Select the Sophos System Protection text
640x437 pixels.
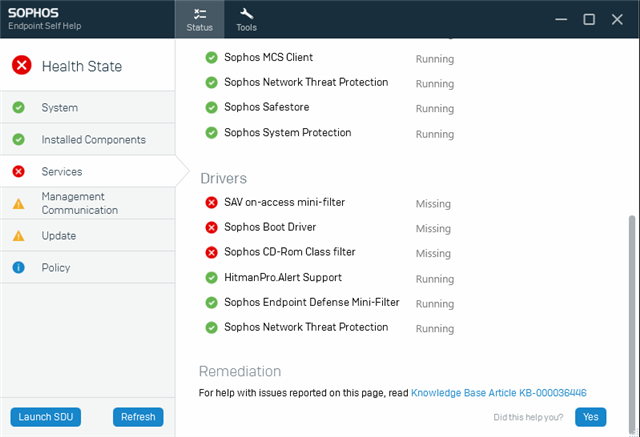288,133
